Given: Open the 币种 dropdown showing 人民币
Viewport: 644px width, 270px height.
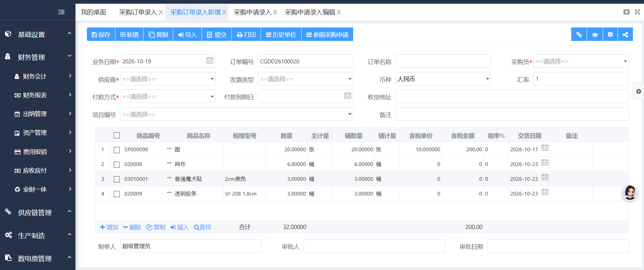Looking at the screenshot, I should pyautogui.click(x=443, y=79).
